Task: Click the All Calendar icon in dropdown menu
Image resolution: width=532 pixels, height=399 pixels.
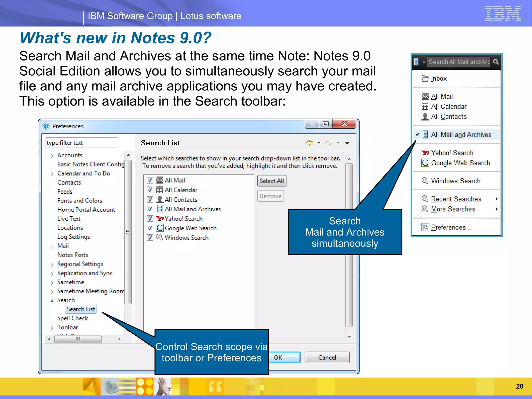Action: (425, 107)
